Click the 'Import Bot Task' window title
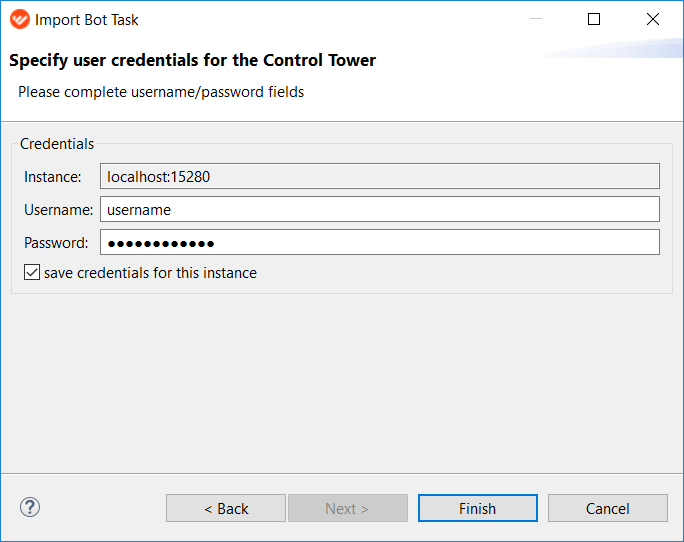This screenshot has height=542, width=684. tap(86, 20)
